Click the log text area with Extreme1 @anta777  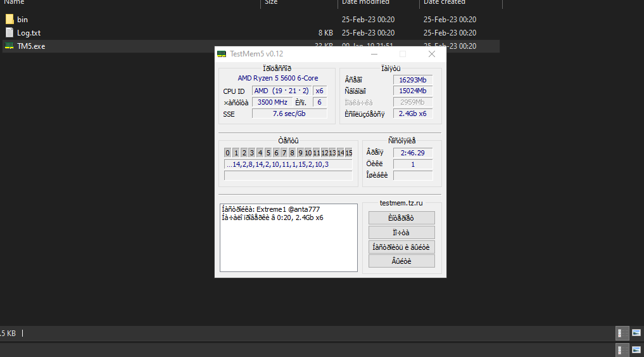(289, 238)
